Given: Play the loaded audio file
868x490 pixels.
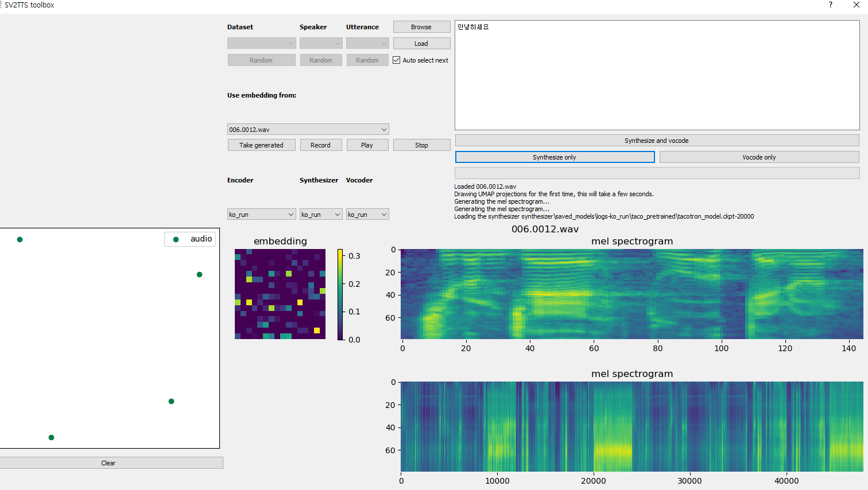Looking at the screenshot, I should click(x=367, y=145).
